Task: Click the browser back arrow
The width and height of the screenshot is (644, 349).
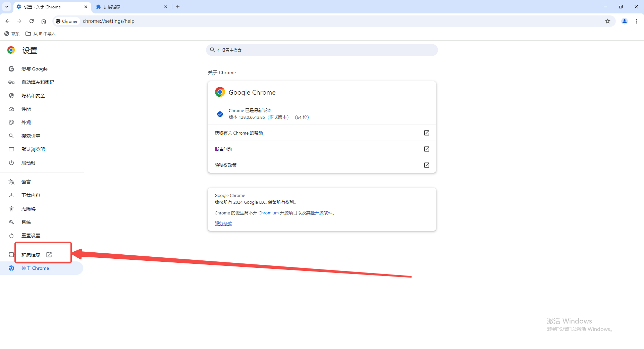Action: click(x=7, y=21)
